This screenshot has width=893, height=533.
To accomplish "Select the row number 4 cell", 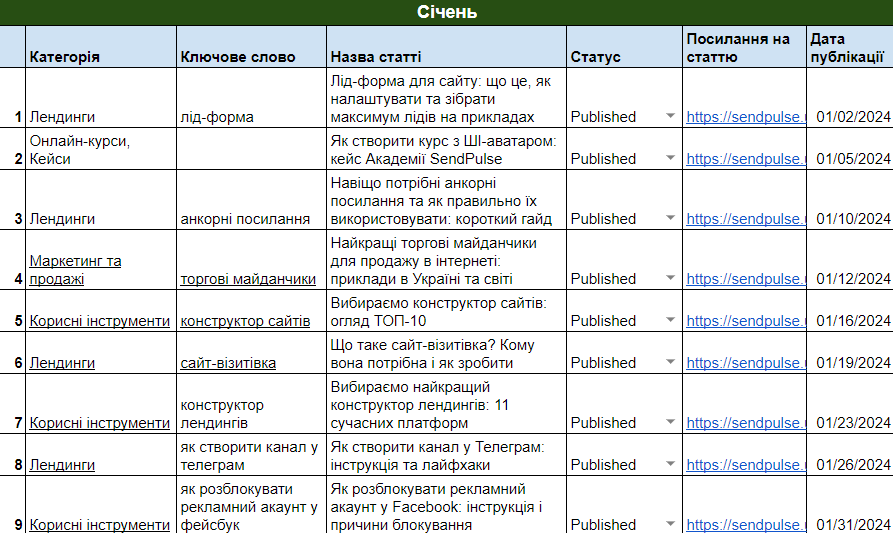I will pos(13,260).
